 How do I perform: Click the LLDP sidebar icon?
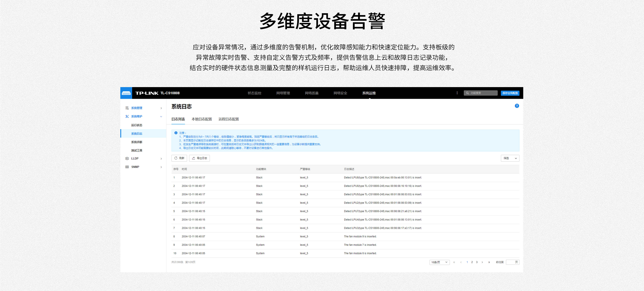(127, 159)
